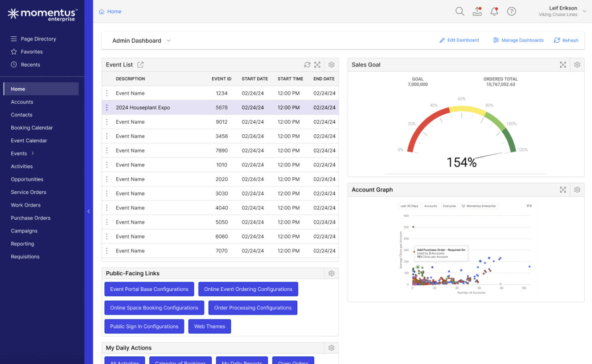The width and height of the screenshot is (592, 364).
Task: Sort by Description column header
Action: [x=130, y=79]
